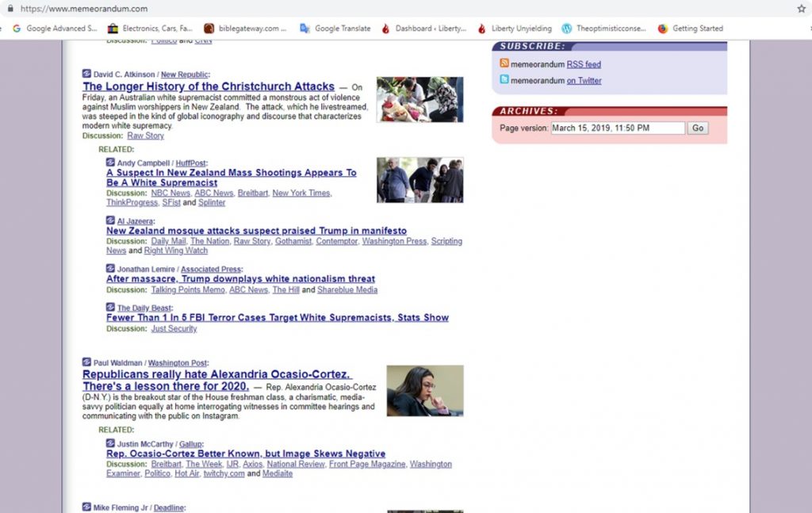The height and width of the screenshot is (513, 812).
Task: Click the Just Security discussion link
Action: pyautogui.click(x=174, y=329)
